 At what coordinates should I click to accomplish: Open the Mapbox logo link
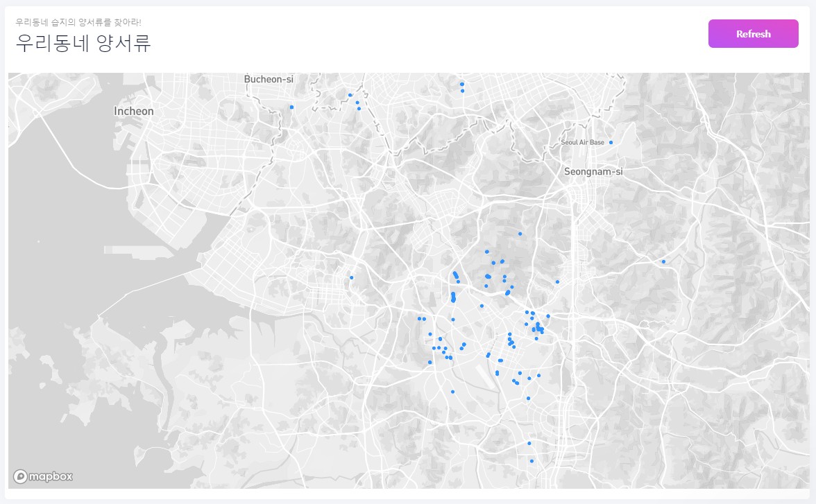tap(43, 476)
